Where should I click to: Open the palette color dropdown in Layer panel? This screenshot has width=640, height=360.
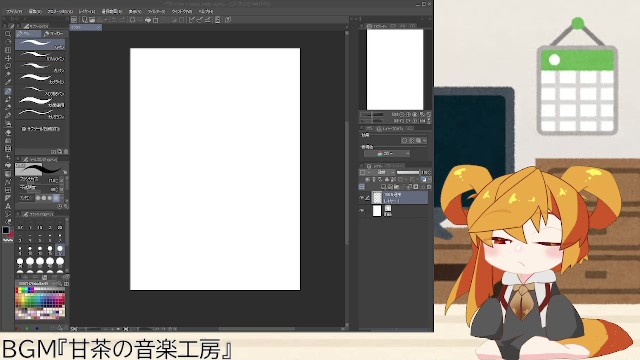[364, 173]
